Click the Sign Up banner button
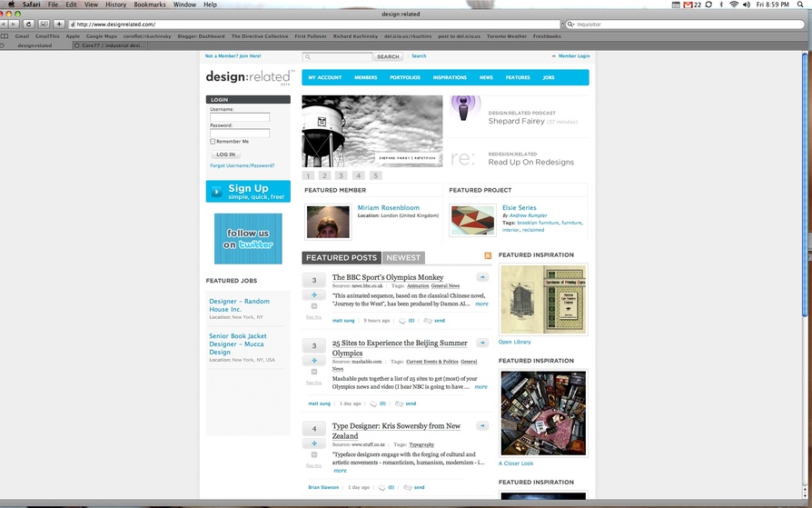This screenshot has height=508, width=812. pos(248,191)
